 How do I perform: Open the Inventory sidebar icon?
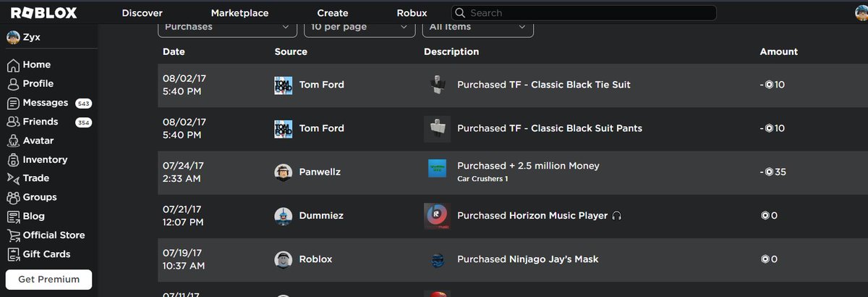pyautogui.click(x=13, y=159)
